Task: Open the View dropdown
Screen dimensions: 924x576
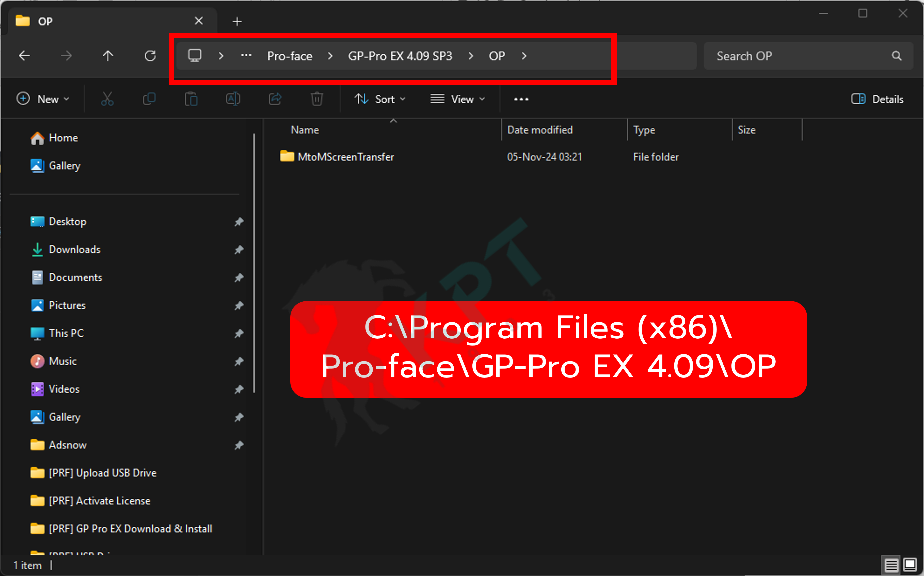Action: point(458,99)
